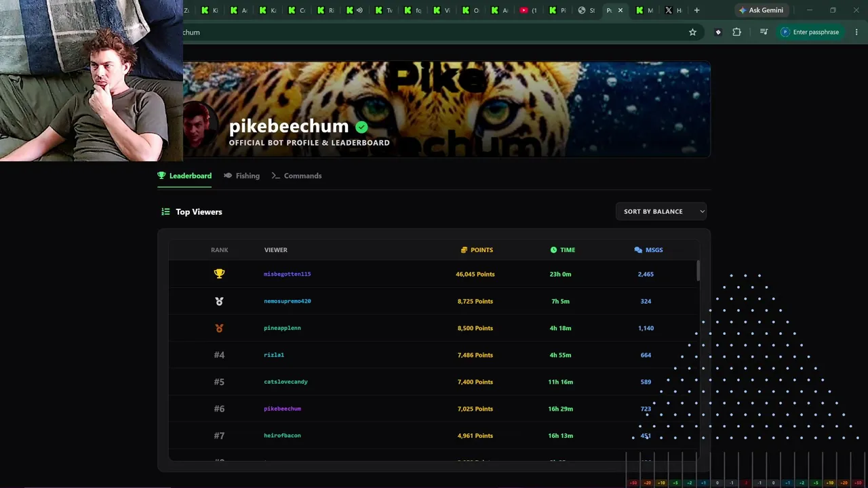
Task: Click the '7,486 Points' cell
Action: coord(475,355)
